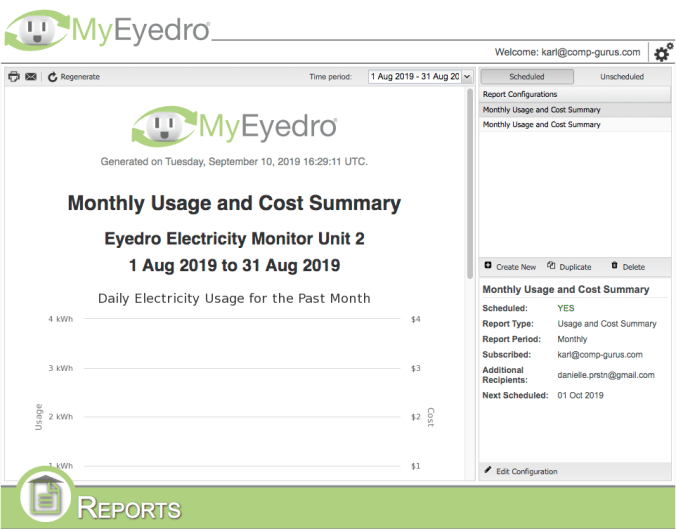Open the Time period dropdown
This screenshot has width=676, height=529.
pos(414,76)
